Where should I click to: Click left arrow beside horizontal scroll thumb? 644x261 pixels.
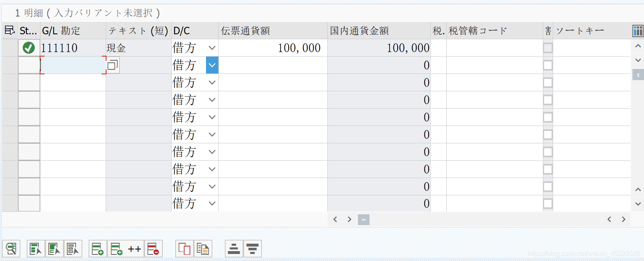coord(335,219)
